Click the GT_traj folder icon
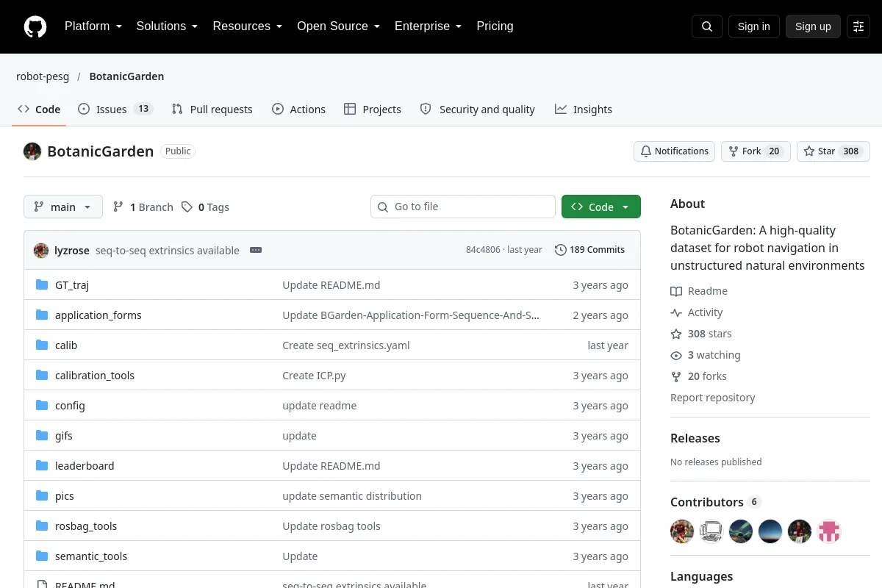Screen dimensions: 882x588 (x=42, y=285)
